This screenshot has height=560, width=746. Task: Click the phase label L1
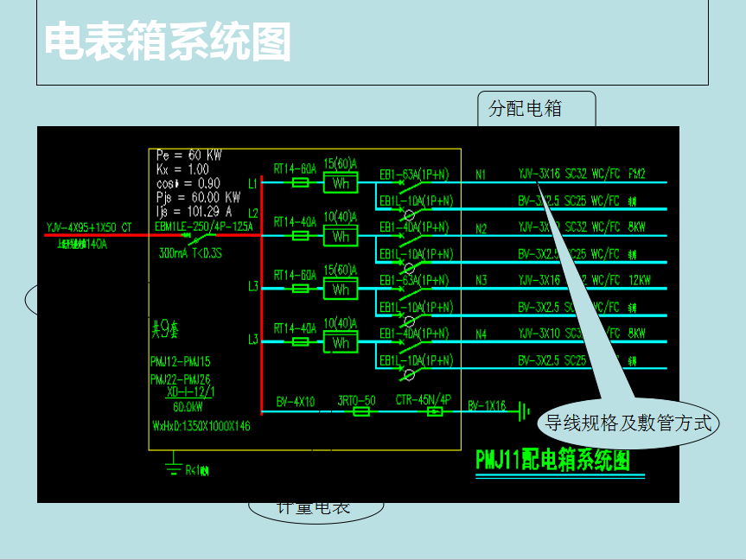pos(253,184)
